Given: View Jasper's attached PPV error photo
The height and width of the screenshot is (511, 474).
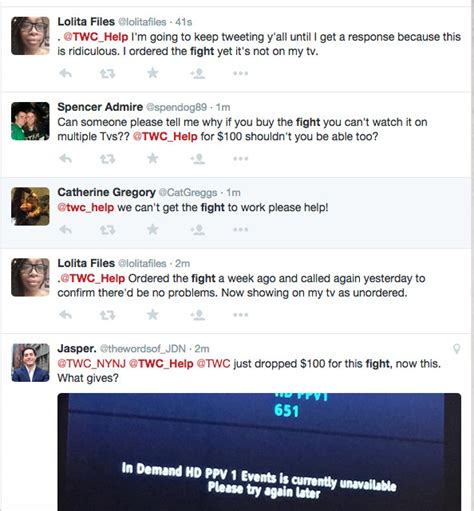Looking at the screenshot, I should coord(259,452).
